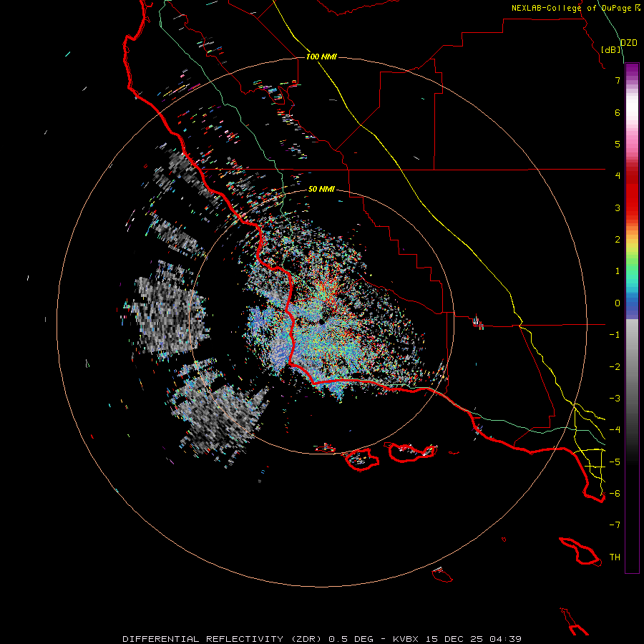This screenshot has width=644, height=644.
Task: Click the "-3" value on the color scale
Action: (615, 399)
